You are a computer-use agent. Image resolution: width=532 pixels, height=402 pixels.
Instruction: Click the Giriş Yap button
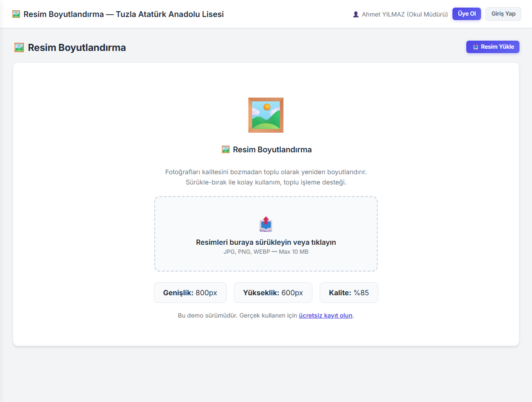[503, 14]
